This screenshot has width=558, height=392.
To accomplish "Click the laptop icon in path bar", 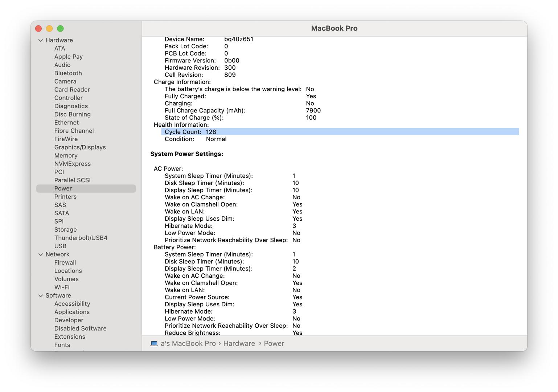I will pos(154,343).
